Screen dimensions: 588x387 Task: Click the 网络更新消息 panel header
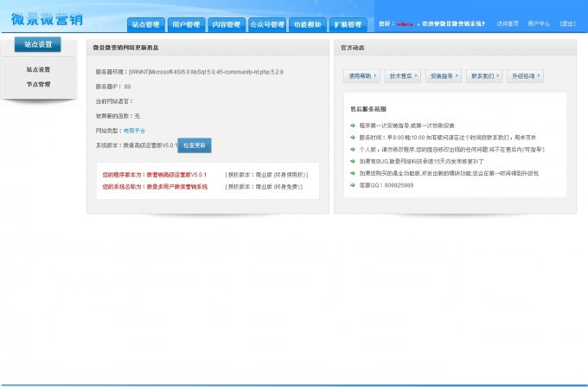(x=208, y=48)
